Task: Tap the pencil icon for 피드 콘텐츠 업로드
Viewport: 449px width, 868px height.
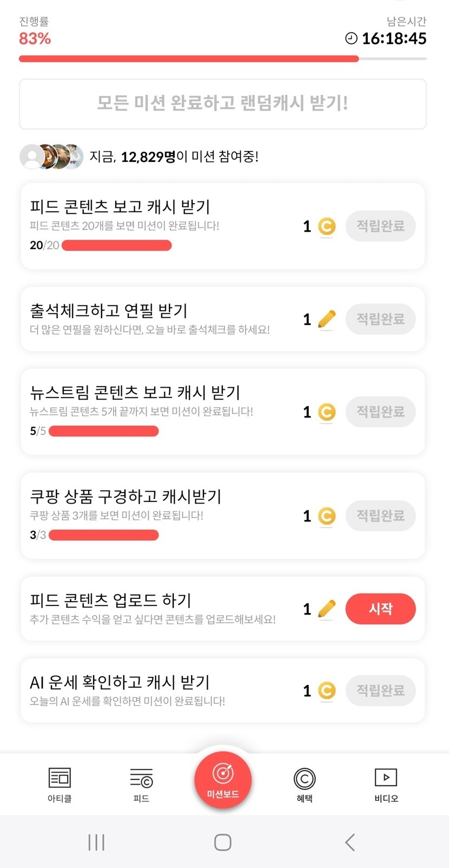Action: point(326,609)
